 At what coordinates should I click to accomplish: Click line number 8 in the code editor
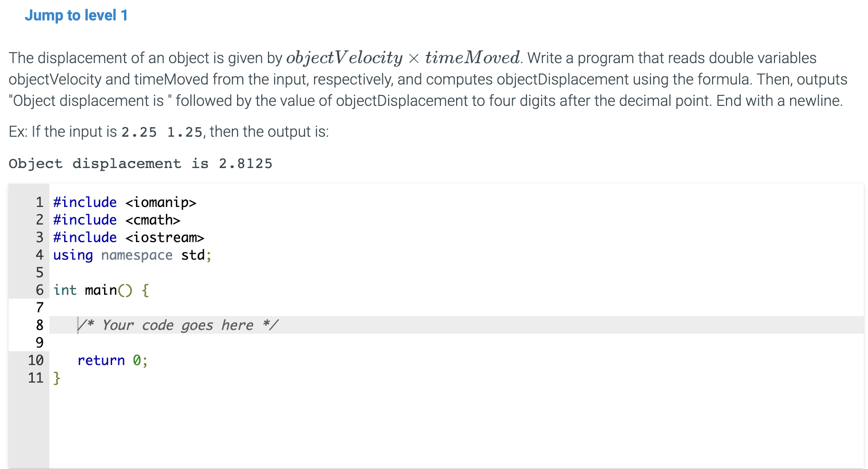pyautogui.click(x=39, y=325)
